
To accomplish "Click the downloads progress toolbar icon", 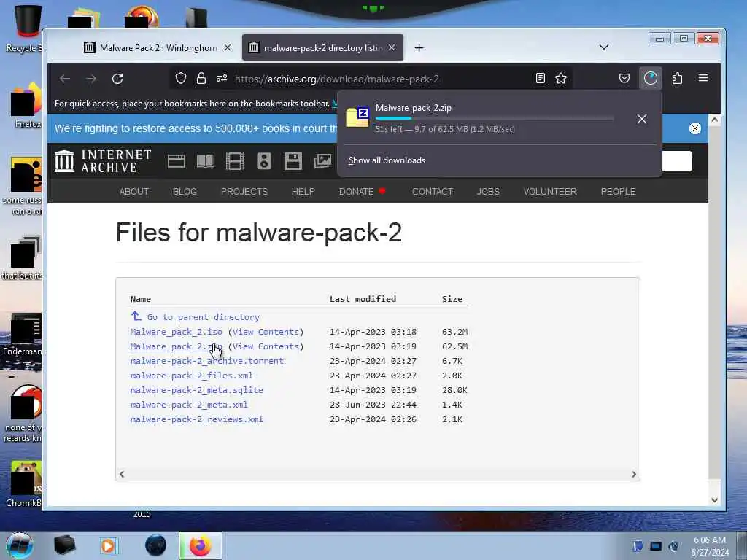I will coord(651,79).
